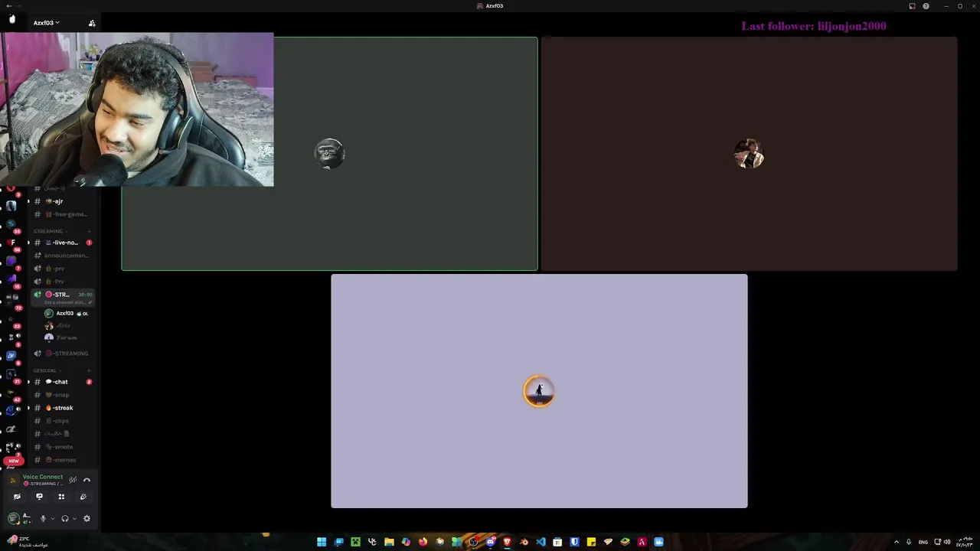The height and width of the screenshot is (551, 980).
Task: Click 'Set a channel status' text
Action: 64,302
